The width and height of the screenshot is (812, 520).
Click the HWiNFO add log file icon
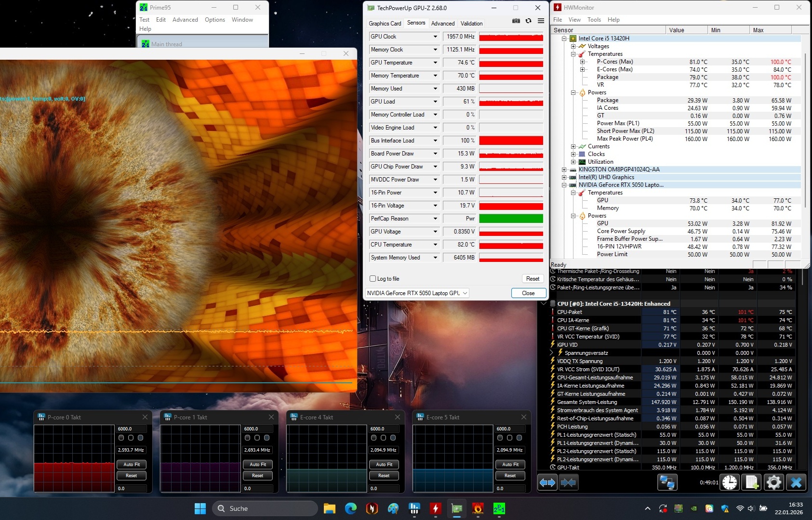(752, 482)
